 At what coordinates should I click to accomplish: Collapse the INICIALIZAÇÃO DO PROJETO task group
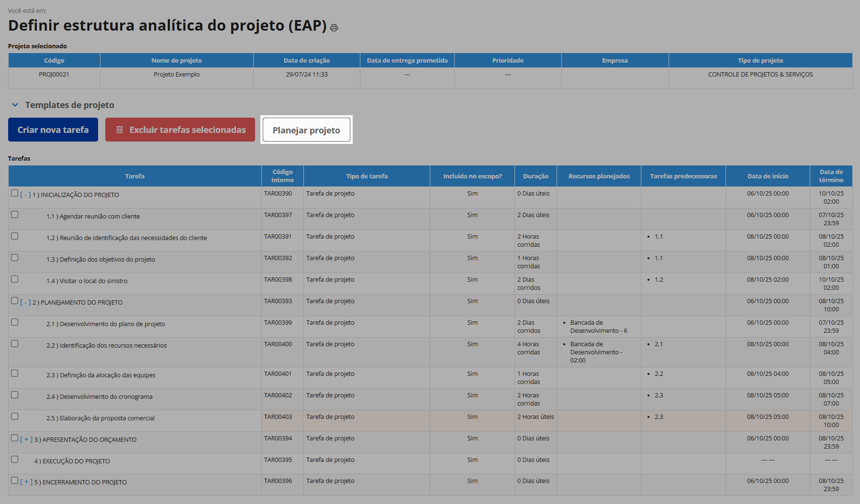(25, 195)
